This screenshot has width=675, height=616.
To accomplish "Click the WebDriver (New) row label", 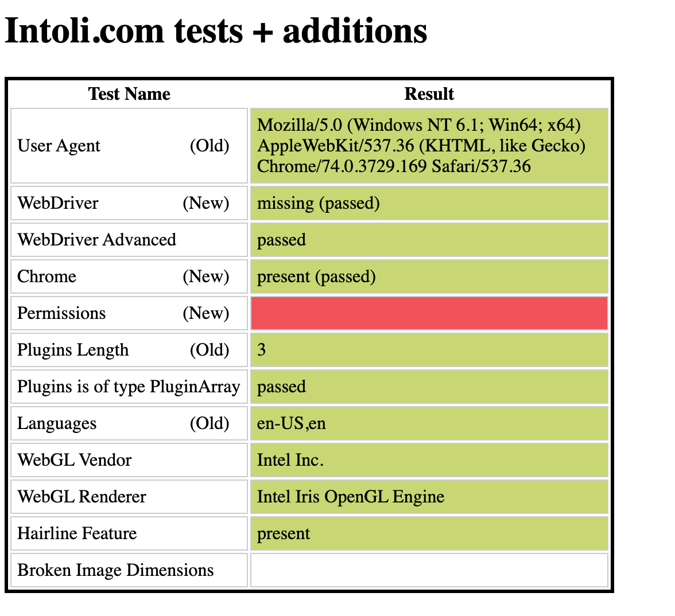I will [129, 203].
